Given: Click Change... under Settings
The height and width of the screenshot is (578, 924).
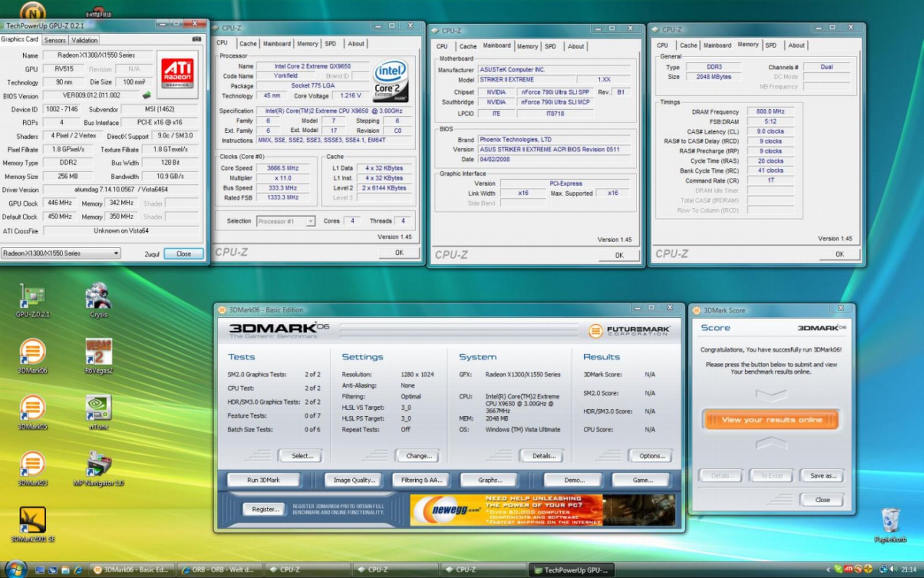Looking at the screenshot, I should point(419,456).
